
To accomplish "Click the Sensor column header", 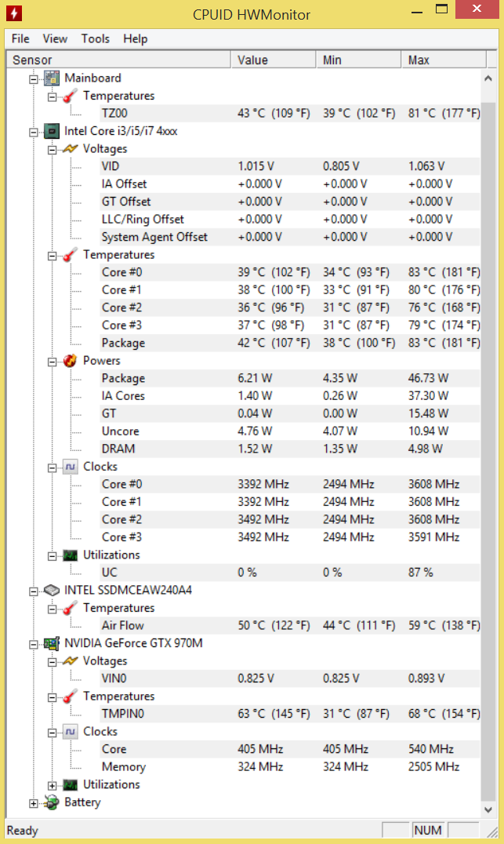I will (118, 60).
